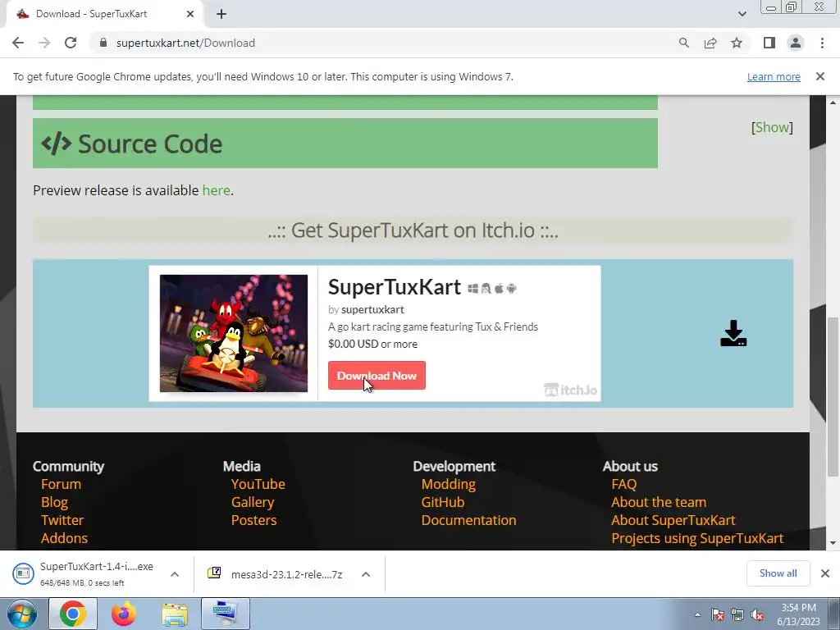
Task: Open the FAQ footer link
Action: pos(624,484)
